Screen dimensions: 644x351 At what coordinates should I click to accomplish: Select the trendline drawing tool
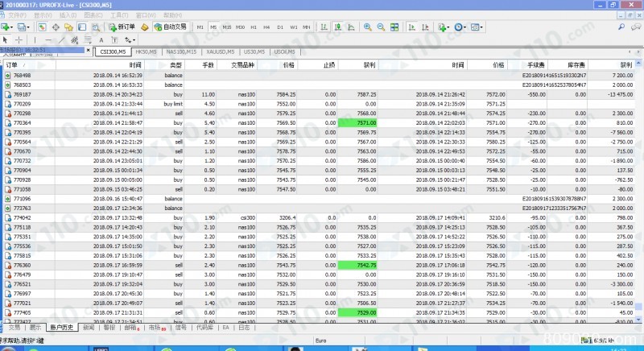pyautogui.click(x=61, y=39)
